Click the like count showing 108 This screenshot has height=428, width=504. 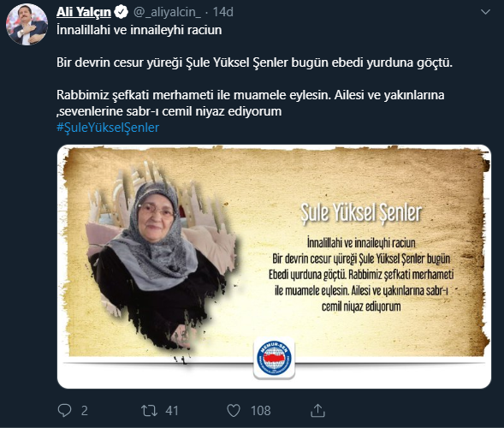coord(261,411)
